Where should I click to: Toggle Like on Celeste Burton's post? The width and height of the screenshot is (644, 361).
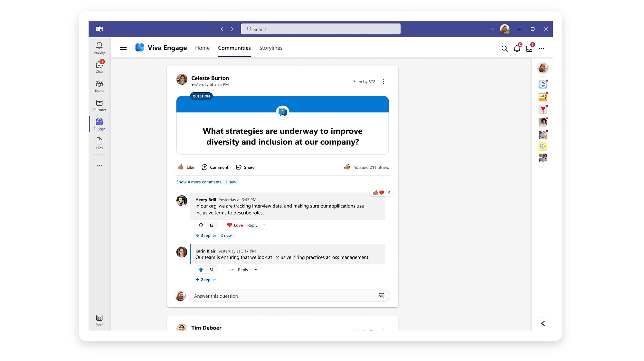(x=186, y=167)
